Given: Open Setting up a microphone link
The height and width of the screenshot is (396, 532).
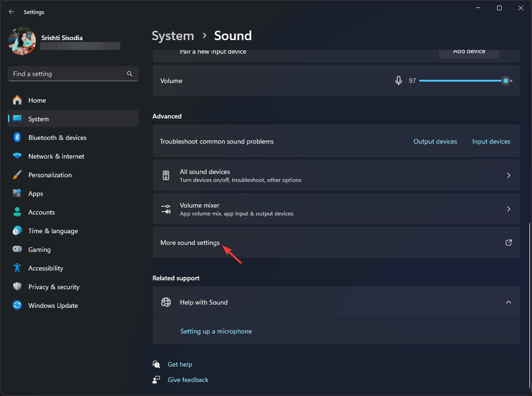Looking at the screenshot, I should coord(216,331).
